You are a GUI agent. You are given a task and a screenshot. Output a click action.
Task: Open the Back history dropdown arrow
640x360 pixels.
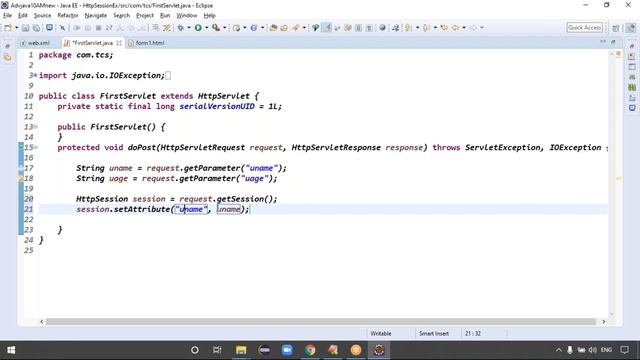(x=464, y=28)
